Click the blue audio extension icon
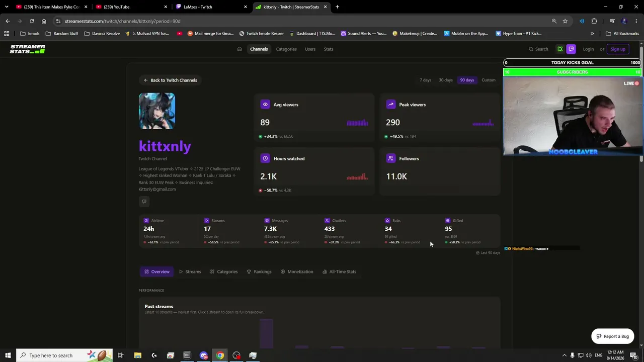Viewport: 644px width, 362px height. 582,21
